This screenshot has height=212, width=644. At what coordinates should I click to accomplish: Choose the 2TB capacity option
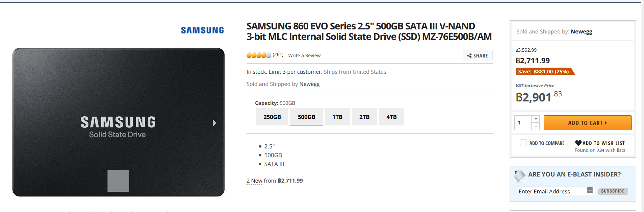point(364,117)
